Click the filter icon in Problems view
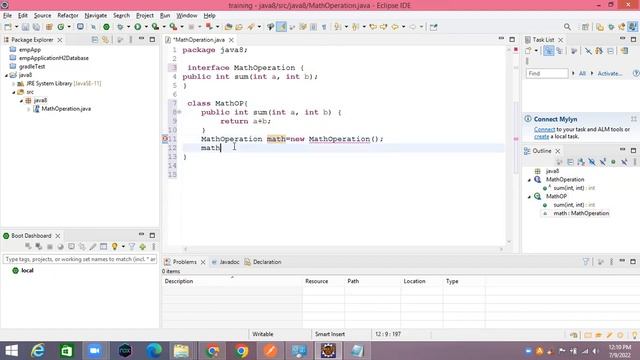This screenshot has height=360, width=640. click(x=586, y=262)
